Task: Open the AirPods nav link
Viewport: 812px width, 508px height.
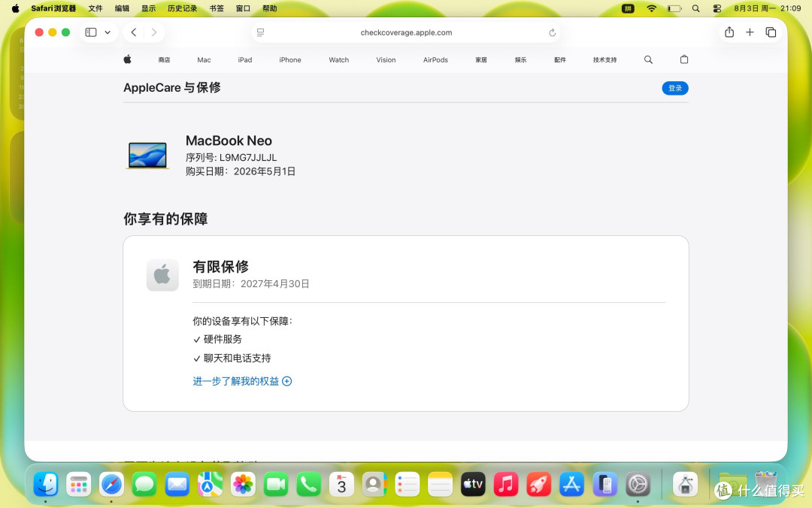Action: click(435, 60)
